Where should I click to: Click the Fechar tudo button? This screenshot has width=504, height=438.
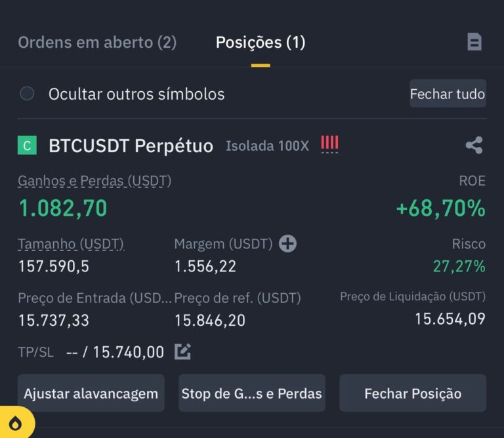pos(448,94)
